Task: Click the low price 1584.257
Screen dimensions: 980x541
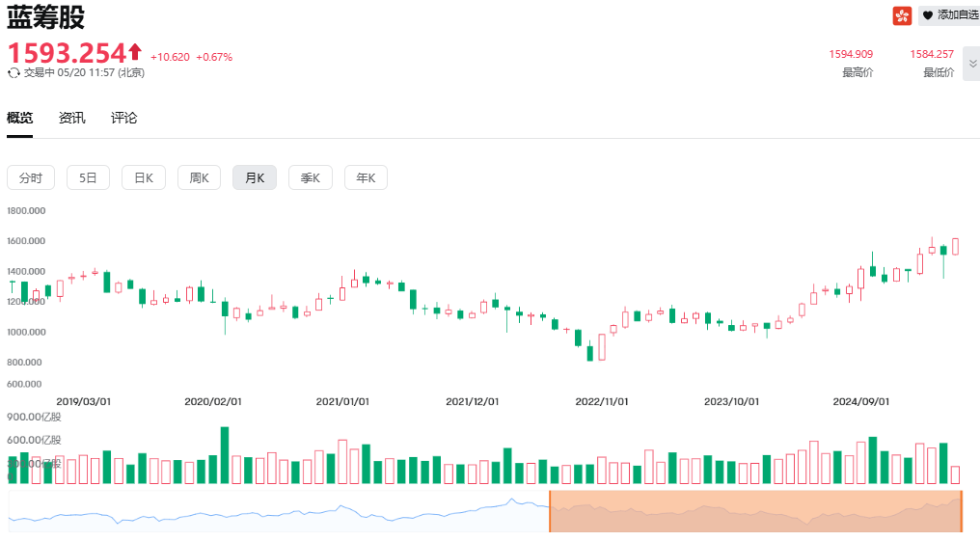Action: point(932,54)
